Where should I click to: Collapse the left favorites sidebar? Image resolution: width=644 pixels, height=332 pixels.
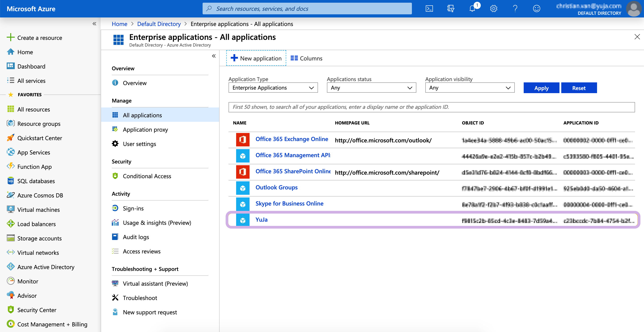94,24
